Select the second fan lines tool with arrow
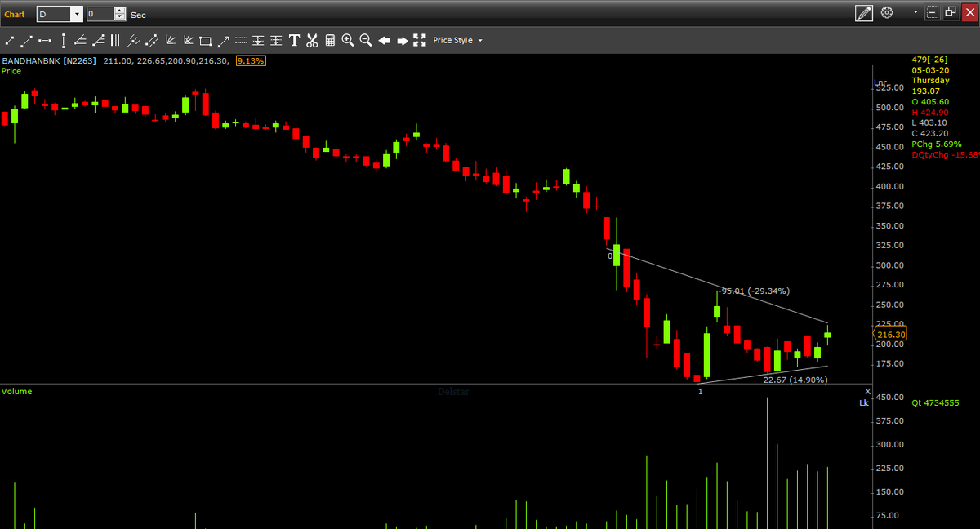Viewport: 980px width, 529px height. (x=189, y=40)
